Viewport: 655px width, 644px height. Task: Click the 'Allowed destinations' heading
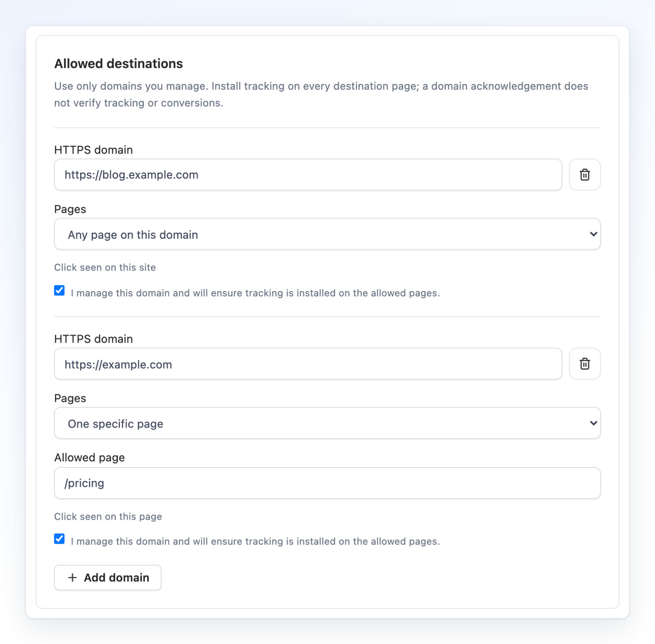(x=119, y=64)
